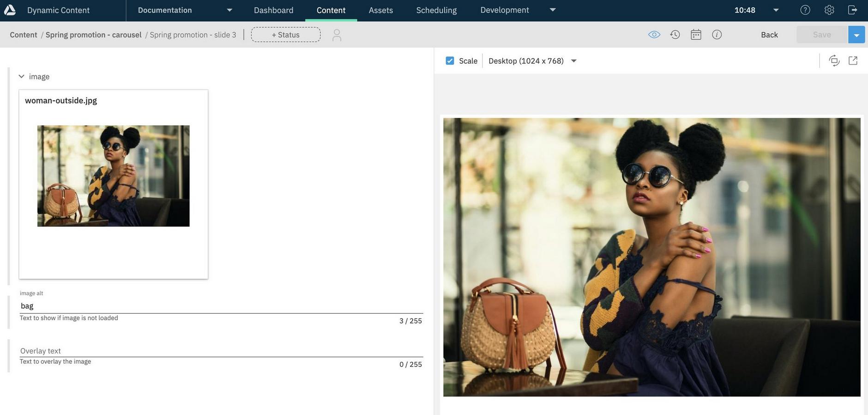Open the Development tab
Viewport: 868px width, 415px height.
(504, 10)
